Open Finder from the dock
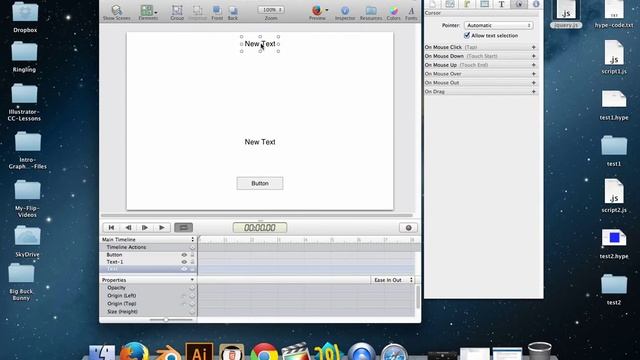Viewport: 640px width, 360px height. 102,352
